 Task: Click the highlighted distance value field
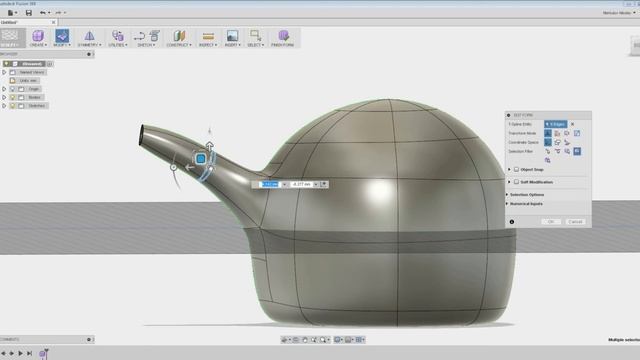(x=269, y=184)
